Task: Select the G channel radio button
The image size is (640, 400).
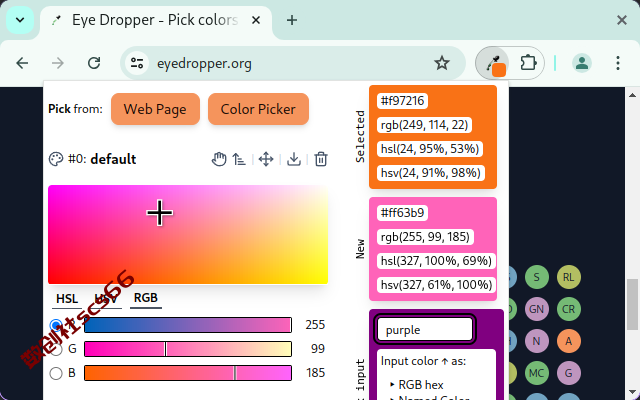Action: coord(56,349)
